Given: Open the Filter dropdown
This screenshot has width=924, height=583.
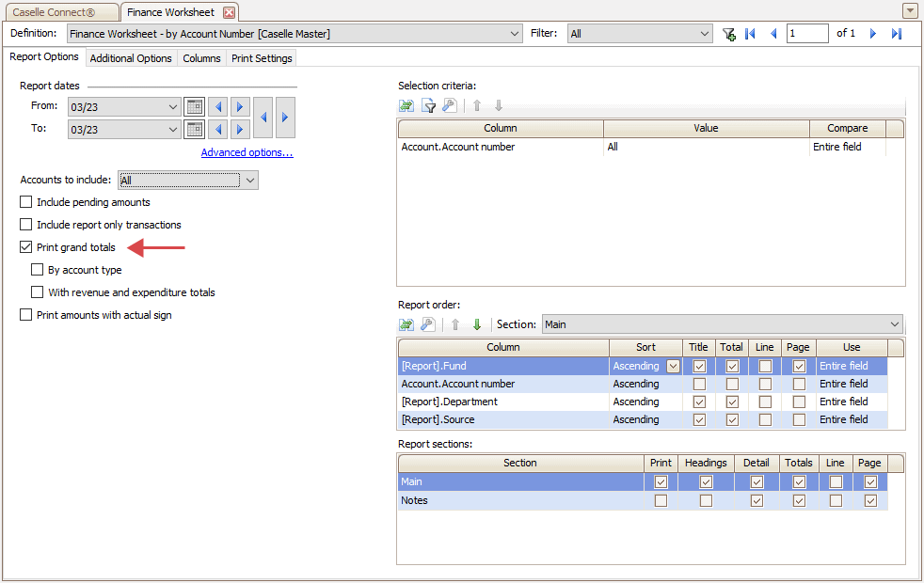Looking at the screenshot, I should tap(705, 34).
